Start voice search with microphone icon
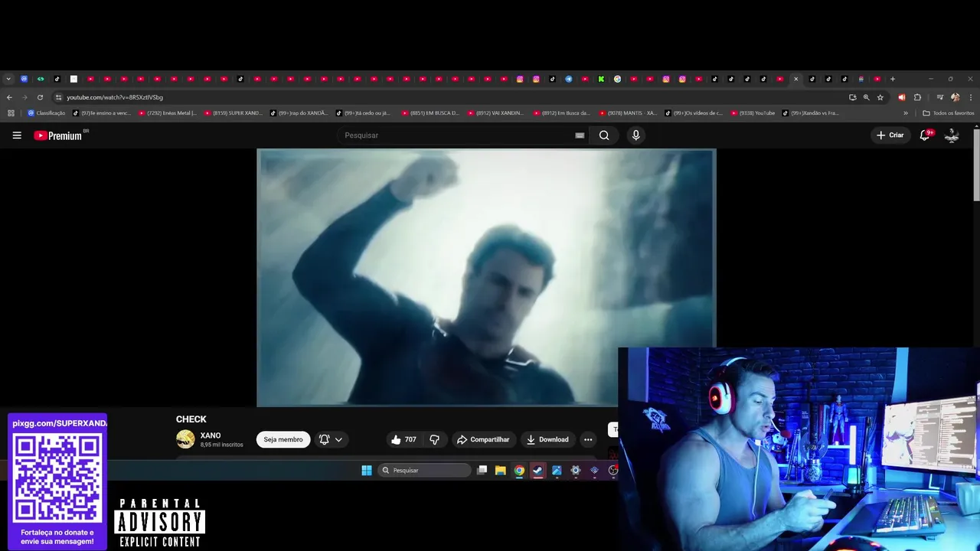The image size is (980, 551). pyautogui.click(x=635, y=135)
